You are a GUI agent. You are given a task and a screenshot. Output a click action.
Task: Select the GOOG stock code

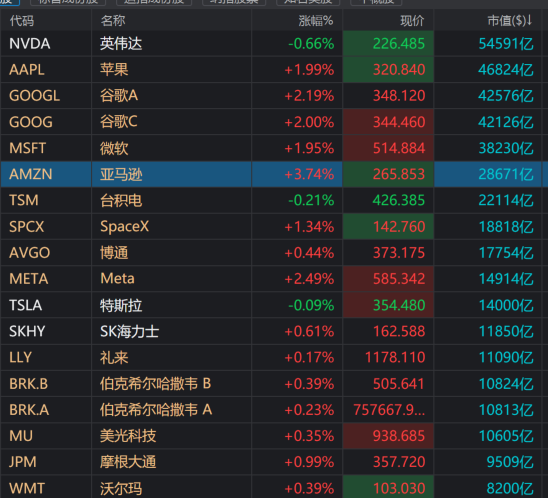[31, 122]
